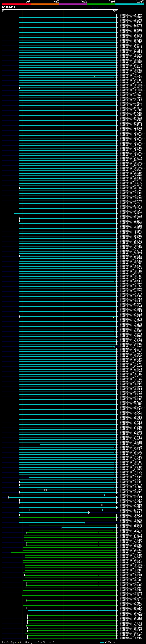The width and height of the screenshot is (146, 644).
Task: Select hit label UniRef100_Q94BQ2
Action: point(131,22)
